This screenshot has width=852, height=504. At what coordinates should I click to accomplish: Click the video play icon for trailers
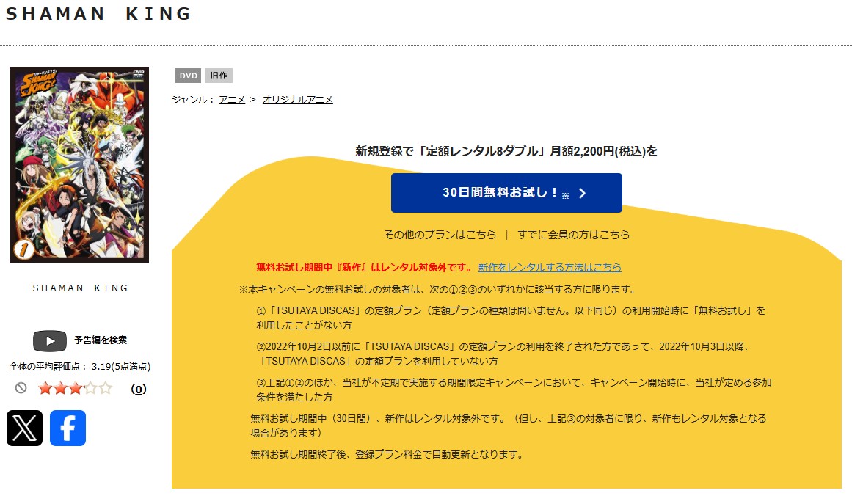tap(50, 341)
